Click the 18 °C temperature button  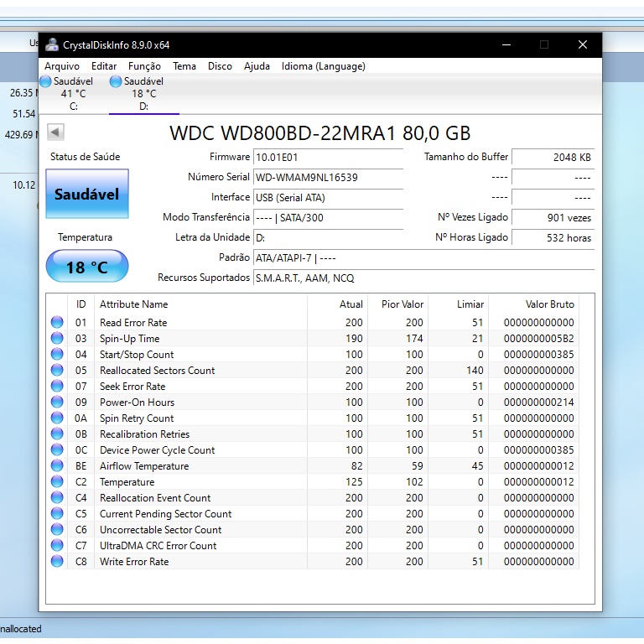coord(87,267)
